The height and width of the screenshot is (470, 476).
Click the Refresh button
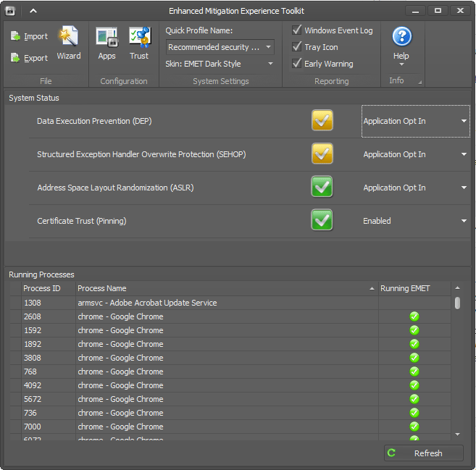click(x=424, y=453)
